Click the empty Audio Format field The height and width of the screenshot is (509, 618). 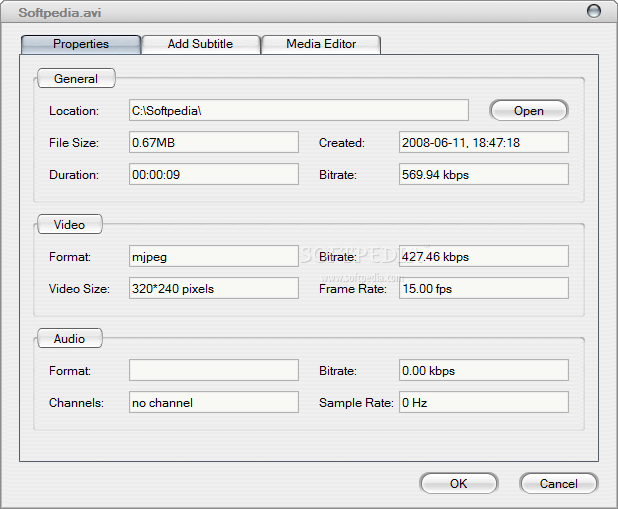coord(214,370)
